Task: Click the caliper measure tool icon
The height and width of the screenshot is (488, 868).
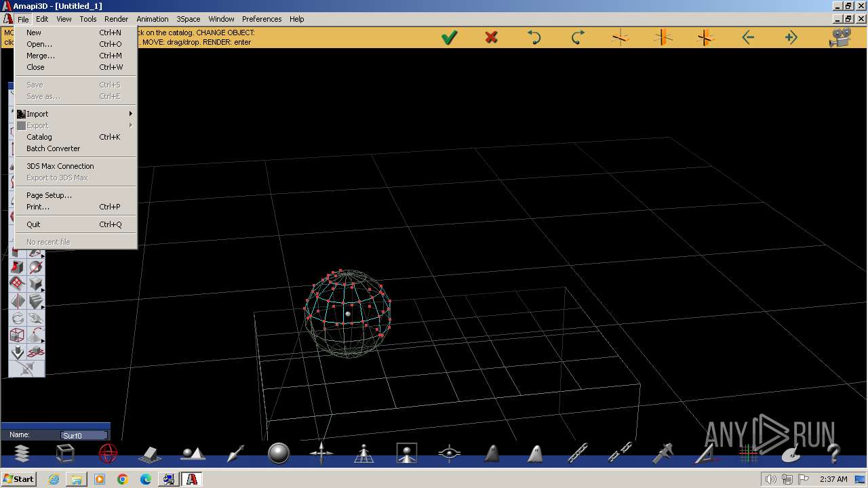Action: (x=663, y=453)
